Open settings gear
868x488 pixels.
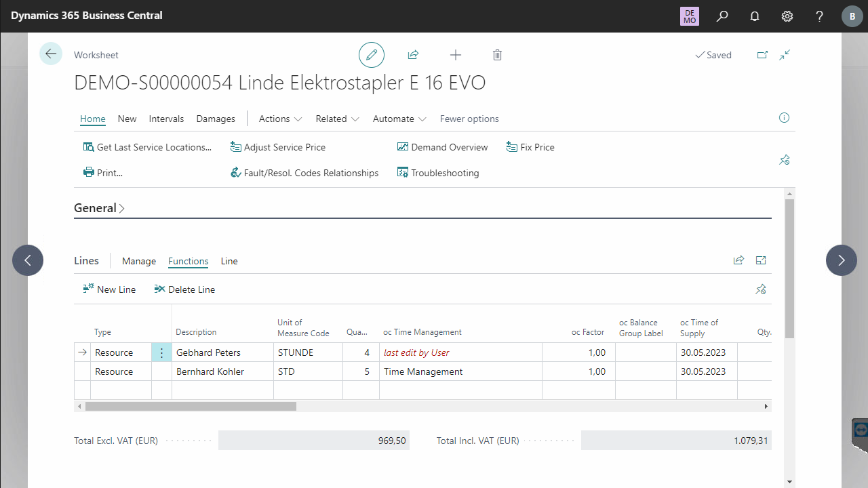(x=787, y=16)
